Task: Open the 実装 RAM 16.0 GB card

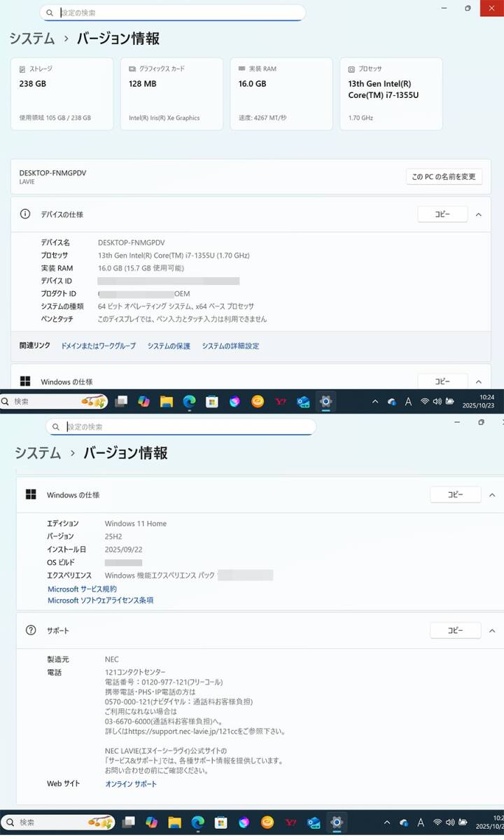Action: [281, 94]
